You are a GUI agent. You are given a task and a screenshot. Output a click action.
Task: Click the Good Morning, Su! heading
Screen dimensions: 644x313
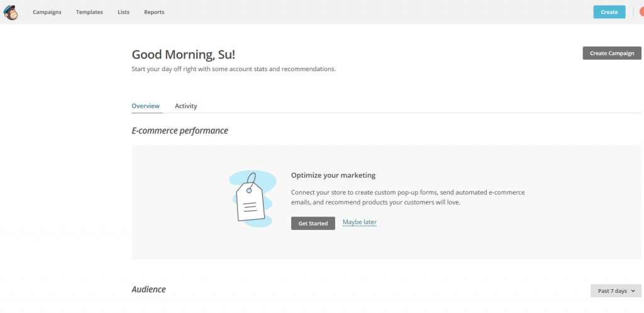point(187,54)
